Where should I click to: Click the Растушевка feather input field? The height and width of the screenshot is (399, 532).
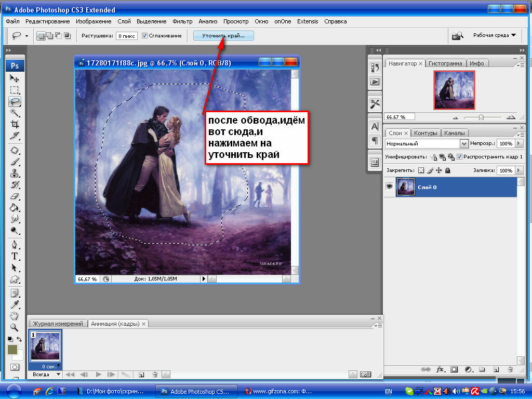pyautogui.click(x=126, y=36)
